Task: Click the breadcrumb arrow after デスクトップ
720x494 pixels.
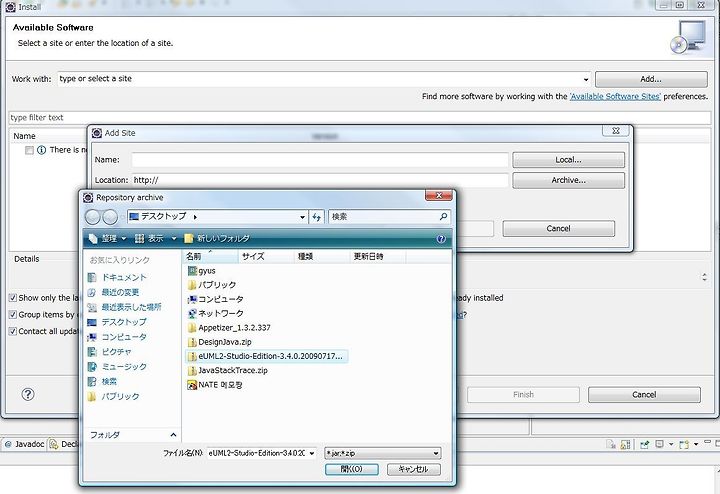Action: (x=195, y=217)
